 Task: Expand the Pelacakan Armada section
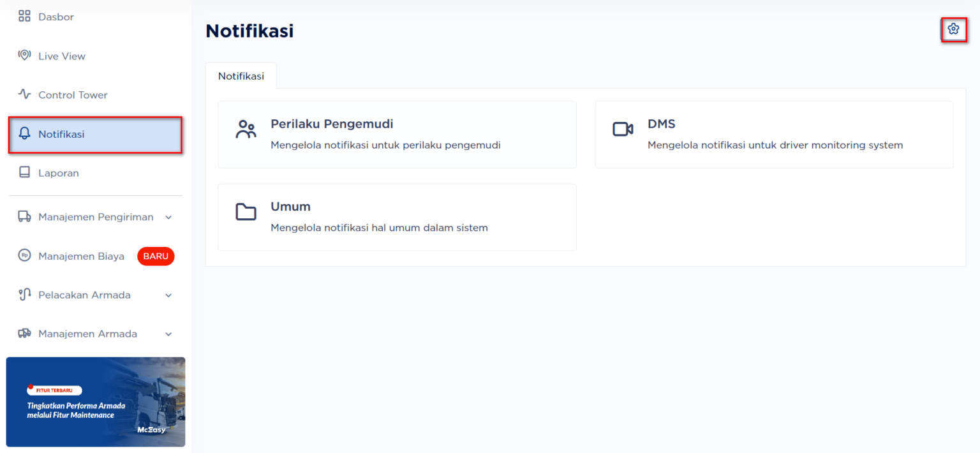[168, 295]
